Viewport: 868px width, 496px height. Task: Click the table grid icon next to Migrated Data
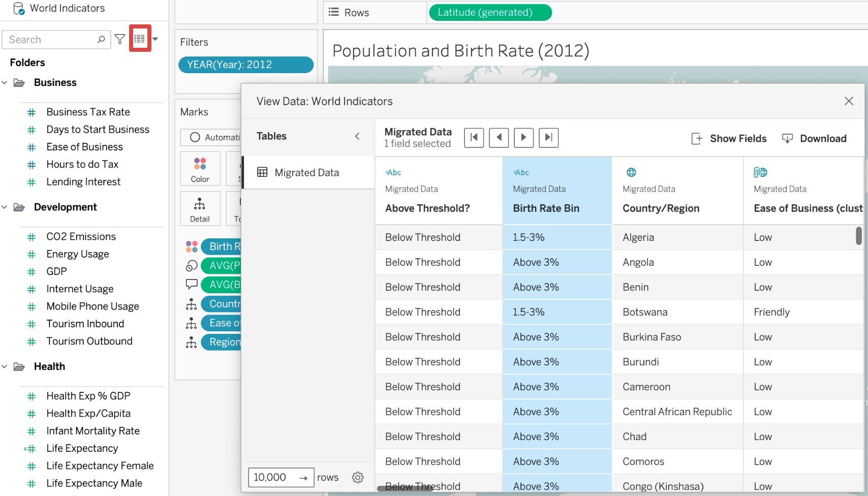point(262,172)
